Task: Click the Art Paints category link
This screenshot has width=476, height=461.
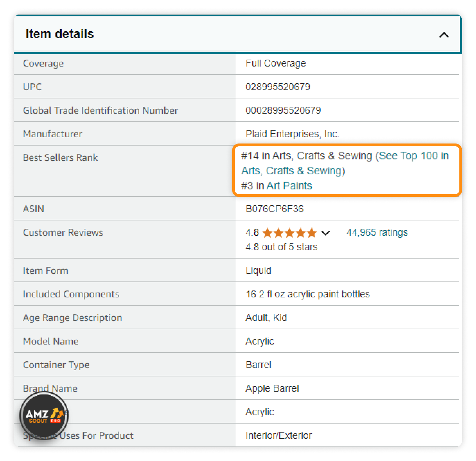Action: 290,185
